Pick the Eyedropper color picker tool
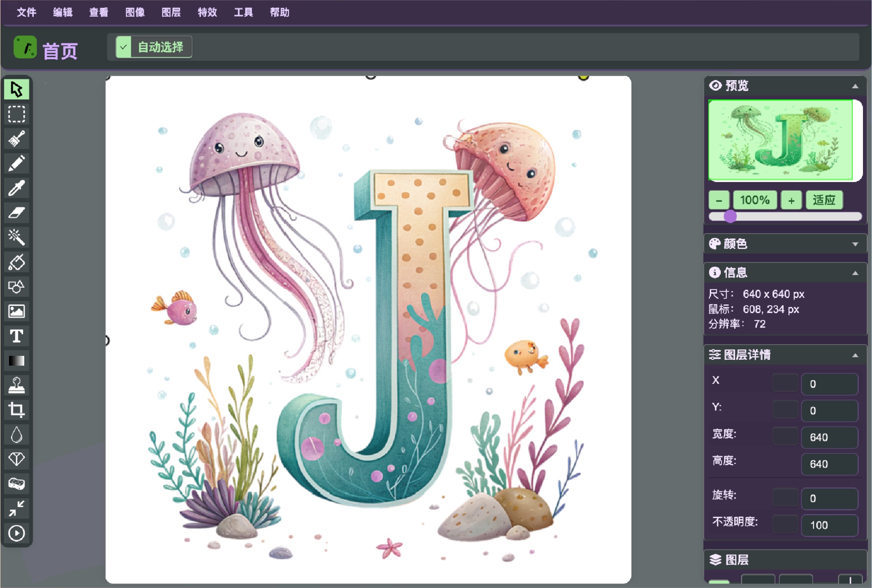The height and width of the screenshot is (588, 872). pos(16,188)
